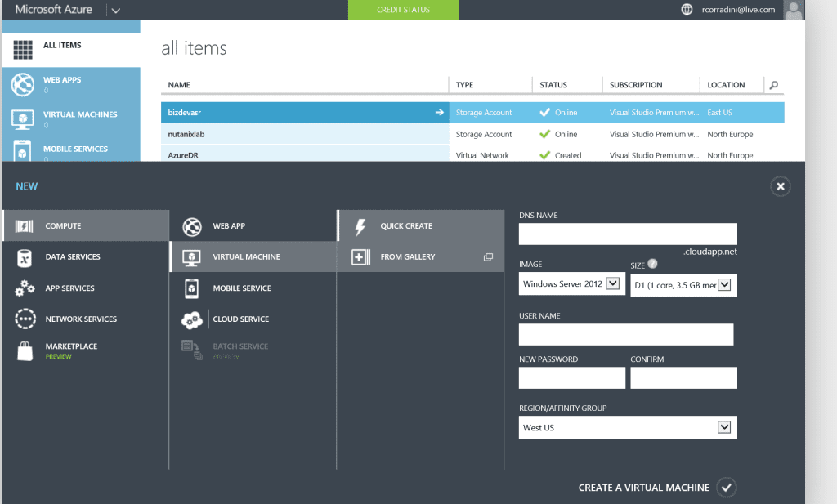Click the Web Apps globe icon

(x=22, y=84)
